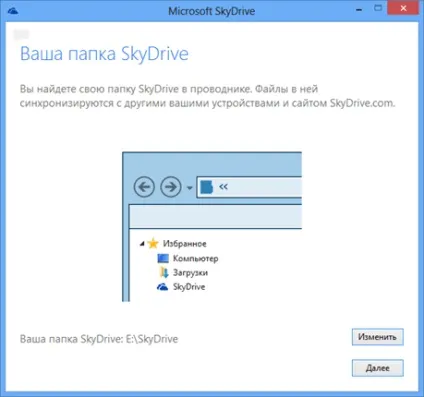Click the Далее button

pos(378,368)
